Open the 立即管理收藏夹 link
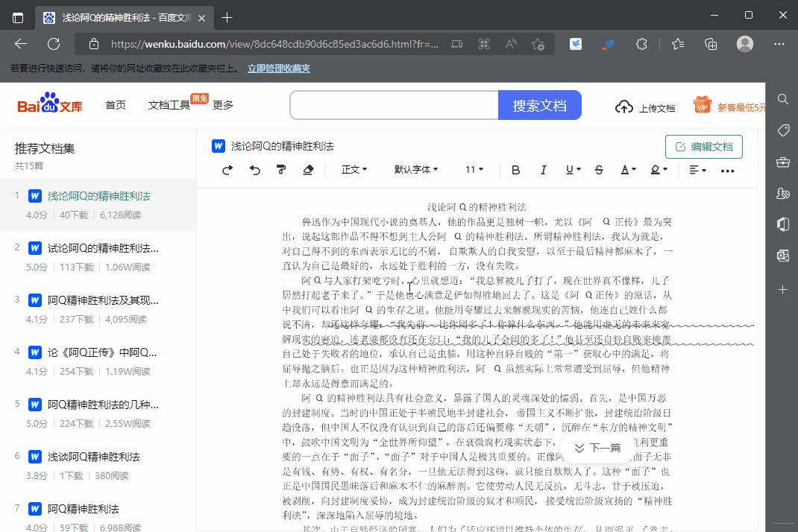Image resolution: width=798 pixels, height=532 pixels. [x=278, y=68]
